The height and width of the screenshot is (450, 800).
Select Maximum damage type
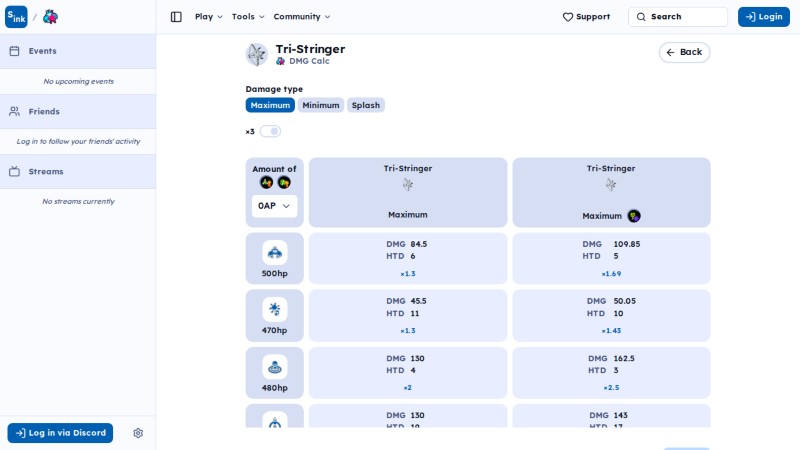pos(270,105)
